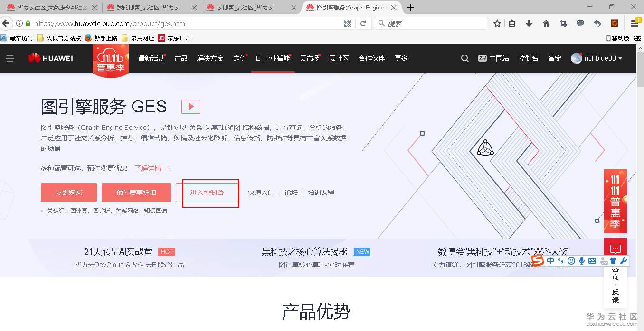The width and height of the screenshot is (644, 331).
Task: Open Firefox downloads with the arrow icon
Action: click(x=529, y=23)
